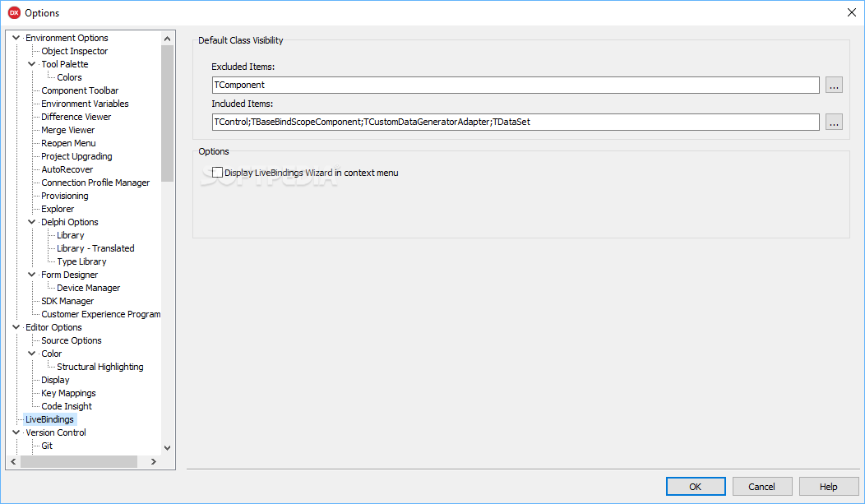Screen dimensions: 865x504
Task: Click the tree horizontal scroll right arrow
Action: [x=154, y=461]
